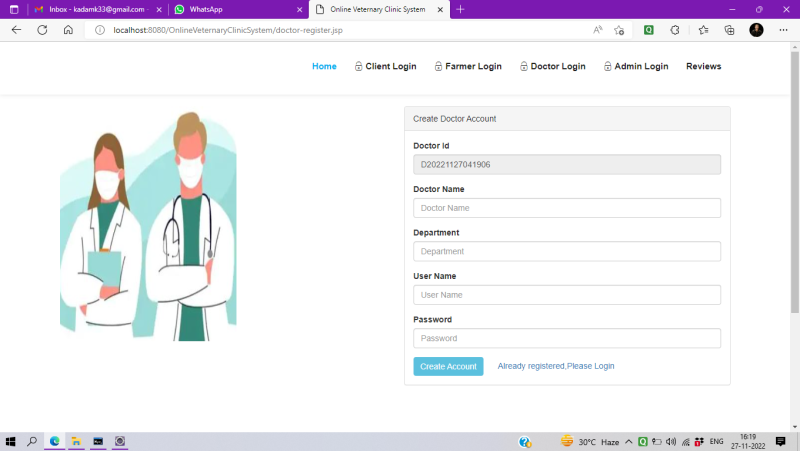This screenshot has width=800, height=451.
Task: Refresh the current page
Action: pyautogui.click(x=42, y=30)
